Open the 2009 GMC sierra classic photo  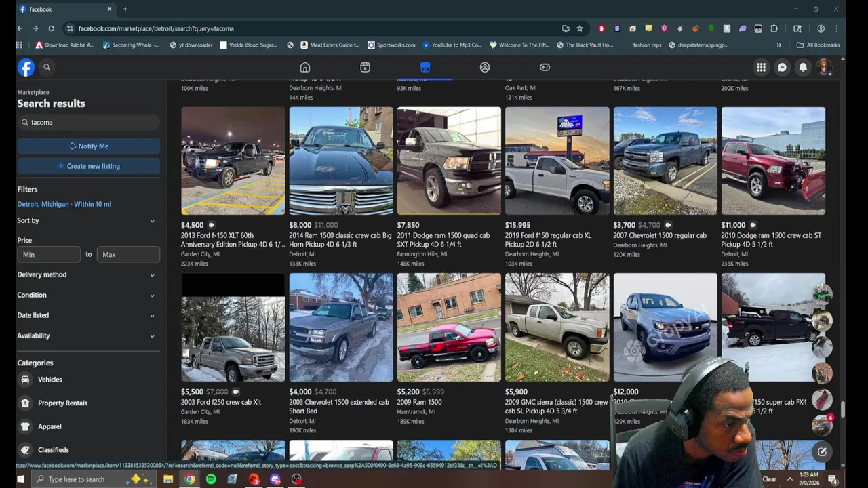tap(557, 327)
